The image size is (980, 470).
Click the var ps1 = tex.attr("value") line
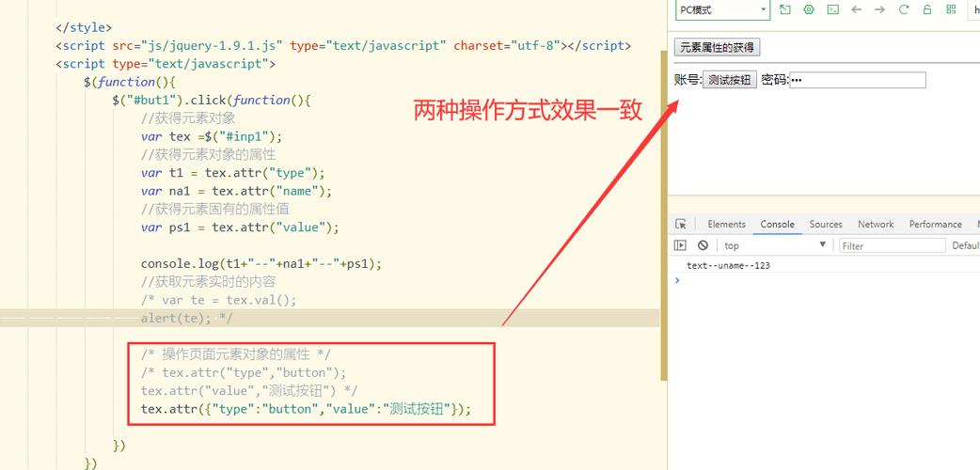tap(240, 227)
